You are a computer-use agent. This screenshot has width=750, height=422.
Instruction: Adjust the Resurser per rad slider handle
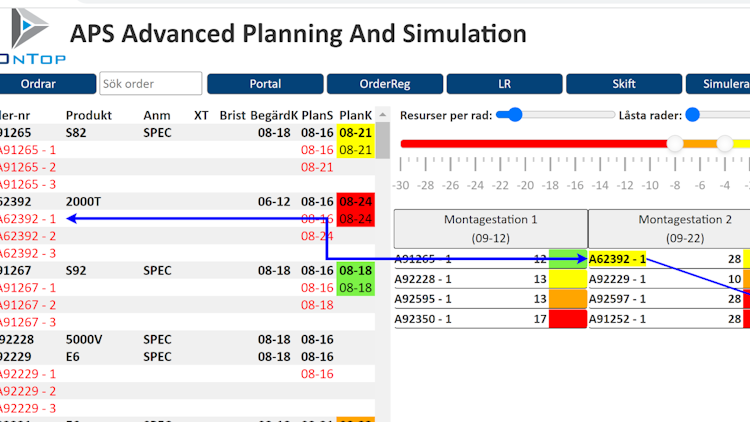coord(515,115)
